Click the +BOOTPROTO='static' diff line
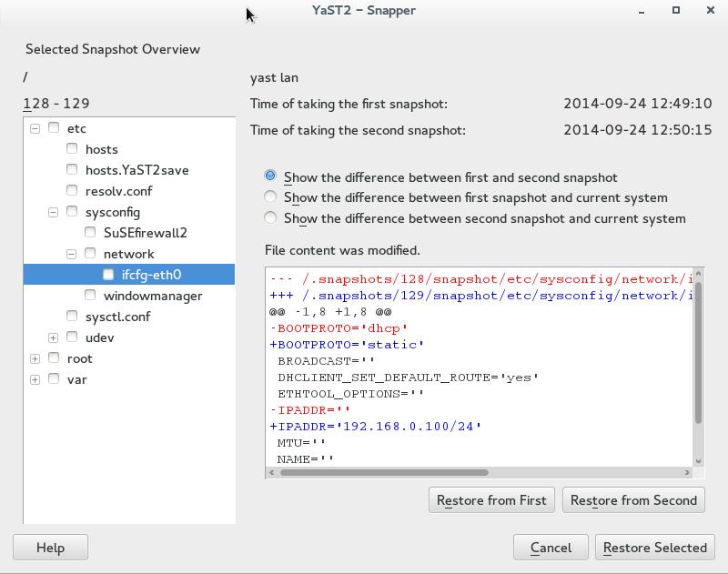The width and height of the screenshot is (728, 574). coord(347,345)
